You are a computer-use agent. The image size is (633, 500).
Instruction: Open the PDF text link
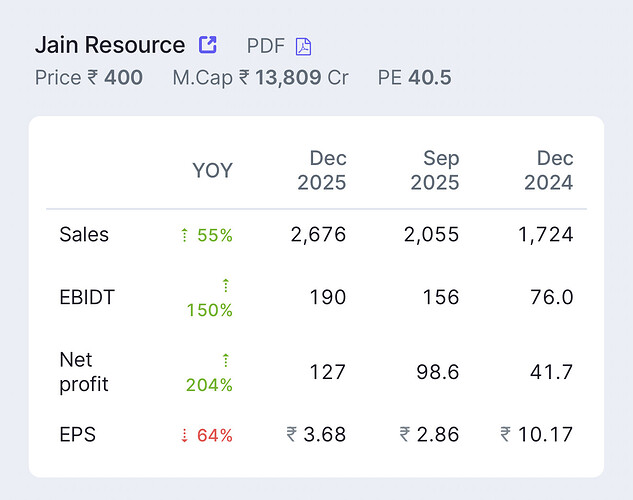pos(266,46)
